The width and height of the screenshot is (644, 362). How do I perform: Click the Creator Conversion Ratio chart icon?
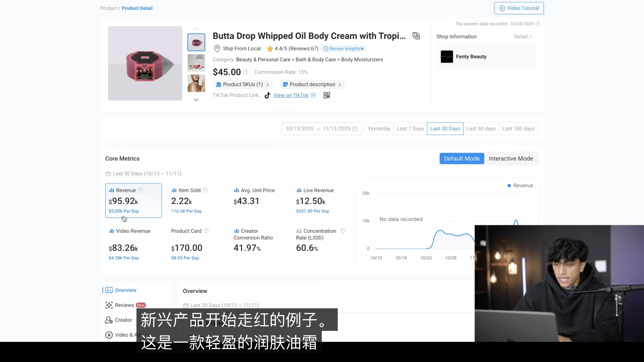[237, 231]
